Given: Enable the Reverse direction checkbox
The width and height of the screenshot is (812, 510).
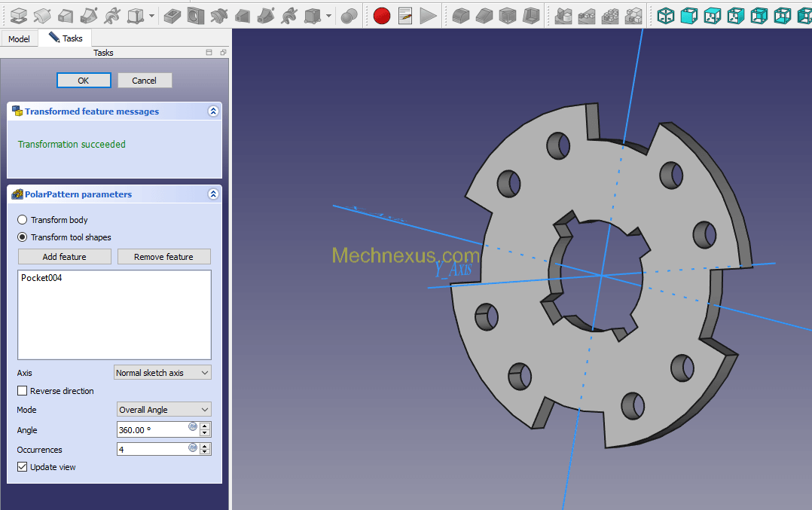Looking at the screenshot, I should pyautogui.click(x=23, y=391).
